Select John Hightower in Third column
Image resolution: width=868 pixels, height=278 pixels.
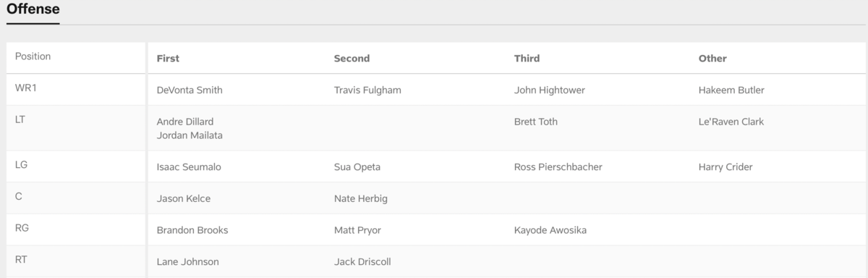pos(550,90)
